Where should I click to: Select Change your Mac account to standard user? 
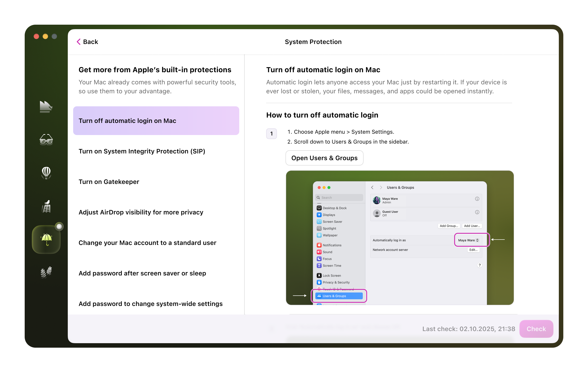(147, 243)
